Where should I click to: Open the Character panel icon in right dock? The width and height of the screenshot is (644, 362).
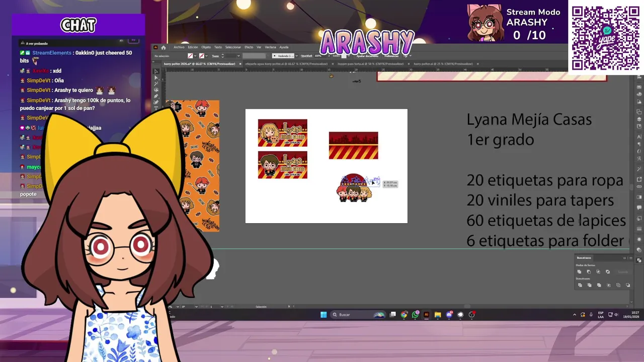(639, 136)
